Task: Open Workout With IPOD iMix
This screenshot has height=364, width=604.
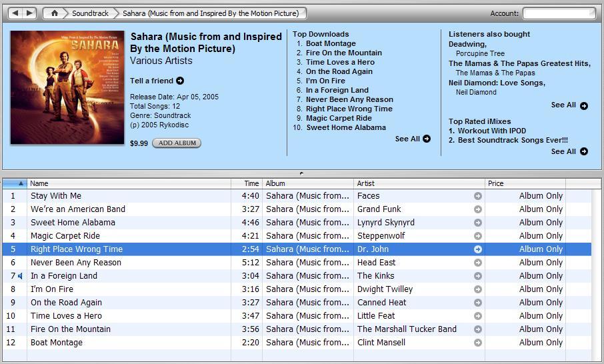Action: 491,131
